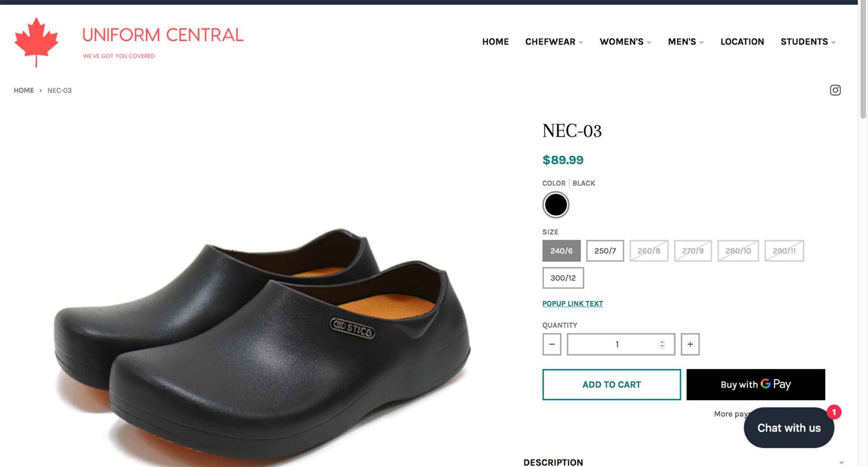Click the quantity input field
Screen dimensions: 868x467
point(612,344)
